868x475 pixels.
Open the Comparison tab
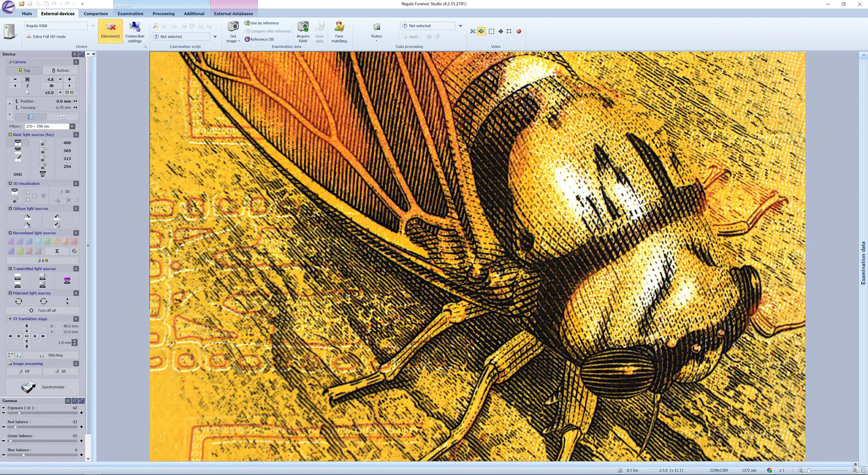click(96, 13)
